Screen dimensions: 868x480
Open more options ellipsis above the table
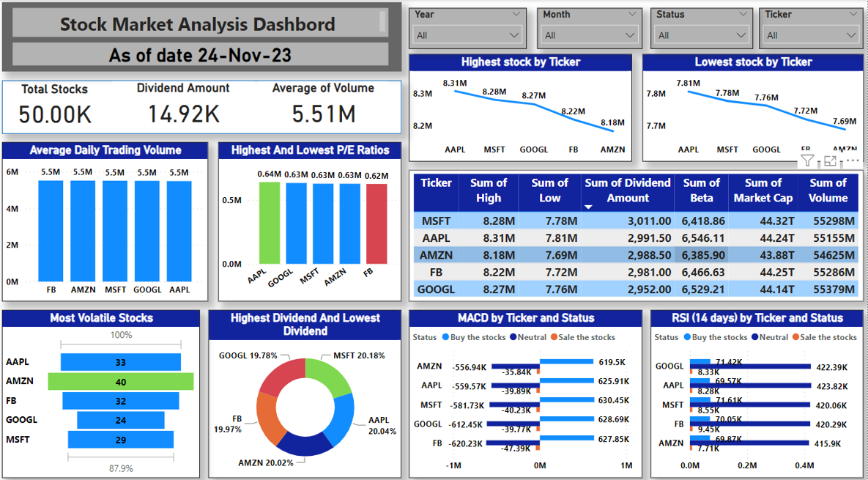[852, 160]
